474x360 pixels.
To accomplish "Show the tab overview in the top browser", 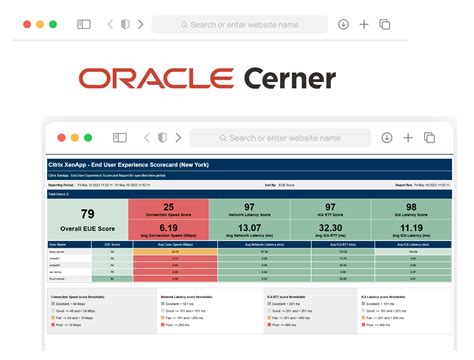I will click(x=385, y=24).
